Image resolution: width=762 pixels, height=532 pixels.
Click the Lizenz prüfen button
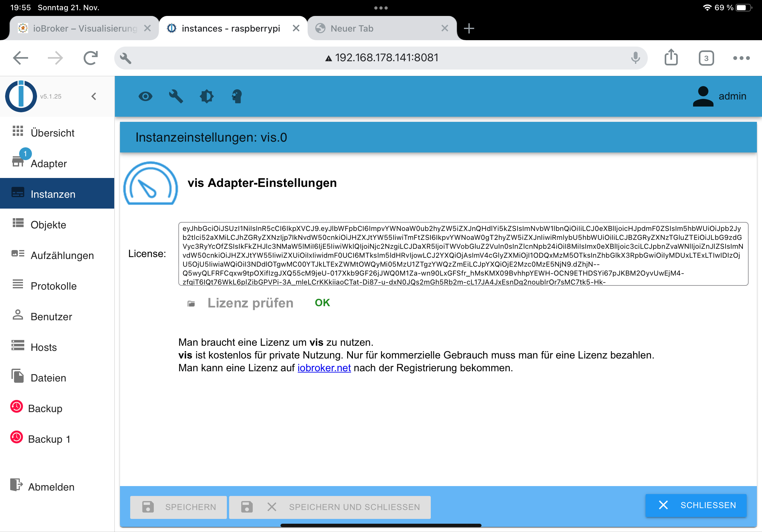250,303
